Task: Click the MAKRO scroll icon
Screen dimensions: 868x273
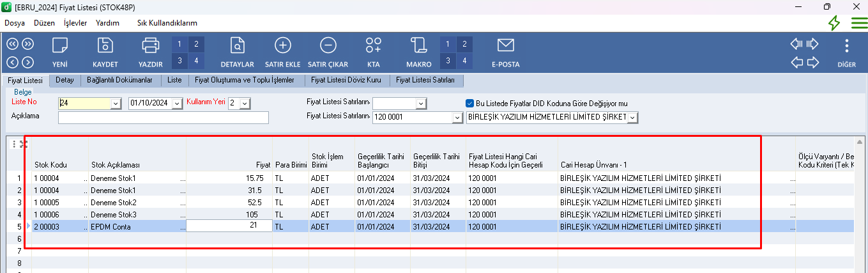Action: click(418, 46)
